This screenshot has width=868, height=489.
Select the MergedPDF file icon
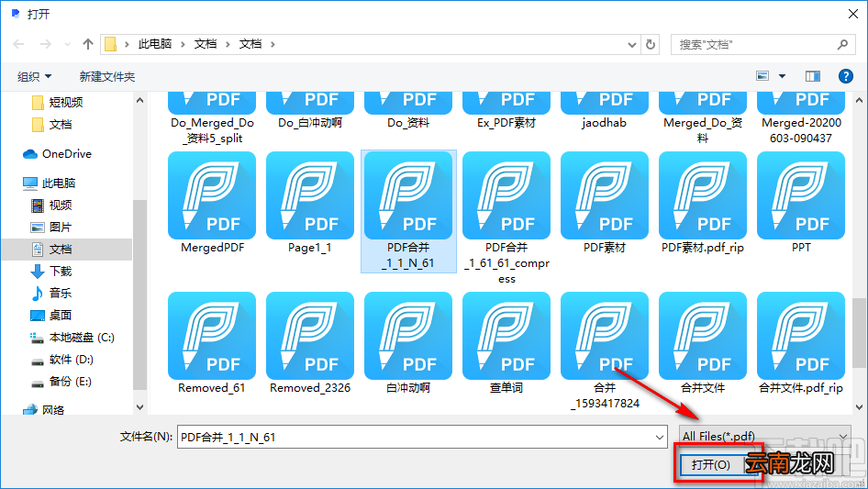point(212,195)
